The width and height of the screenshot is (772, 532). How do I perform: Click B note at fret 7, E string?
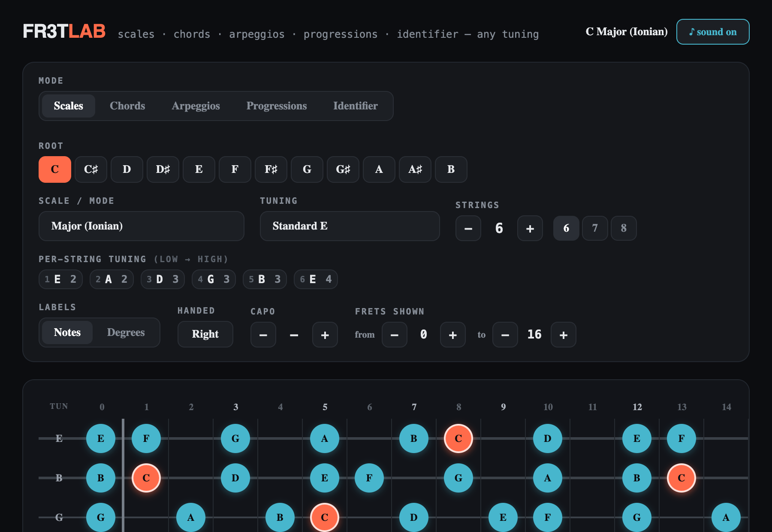(x=414, y=438)
